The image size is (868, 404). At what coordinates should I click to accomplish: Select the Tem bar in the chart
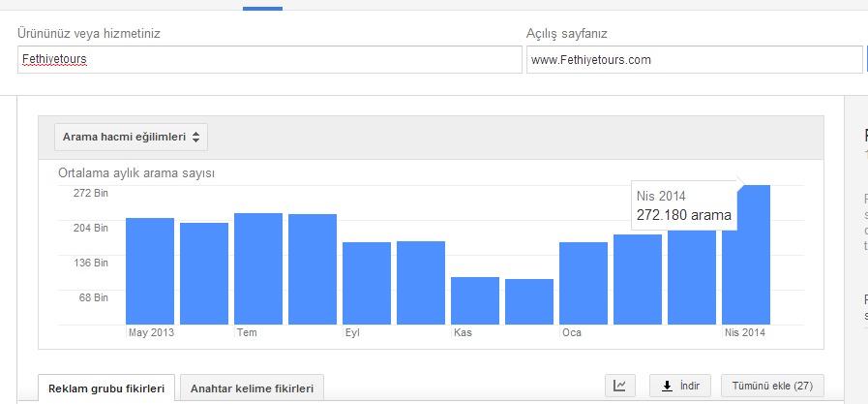(258, 268)
